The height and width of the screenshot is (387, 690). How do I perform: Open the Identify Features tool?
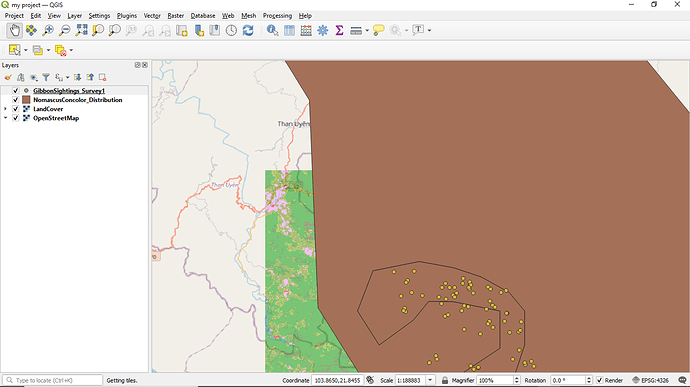pos(272,30)
